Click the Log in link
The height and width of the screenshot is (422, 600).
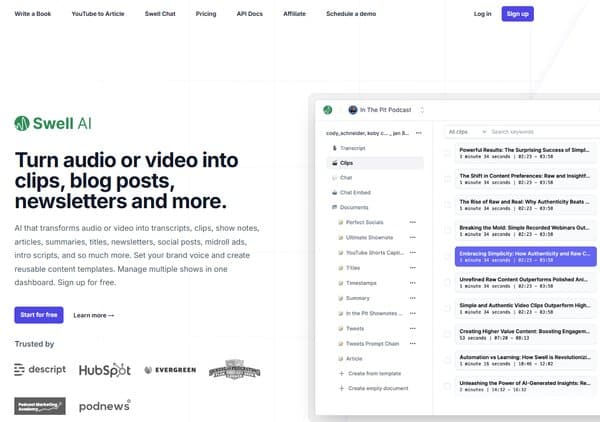[x=482, y=14]
